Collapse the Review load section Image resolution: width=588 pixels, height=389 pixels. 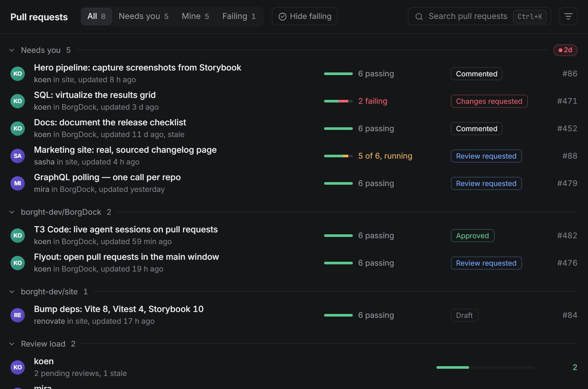click(12, 344)
